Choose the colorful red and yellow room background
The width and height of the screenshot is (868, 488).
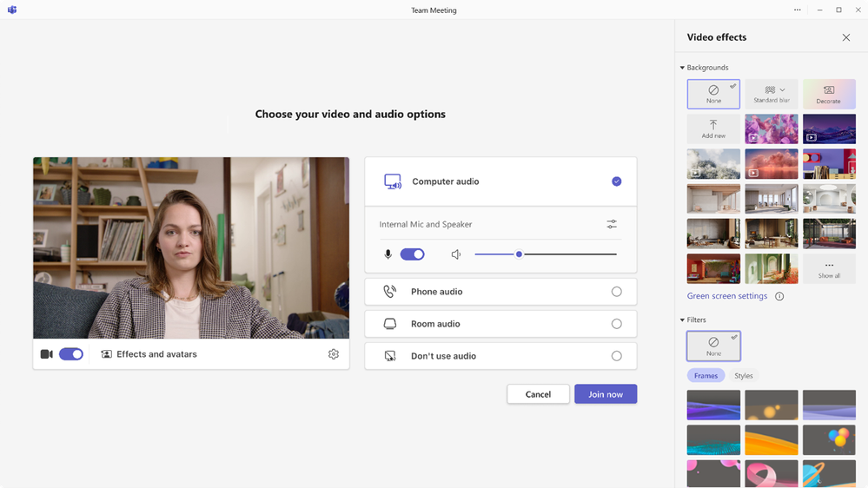tap(829, 164)
